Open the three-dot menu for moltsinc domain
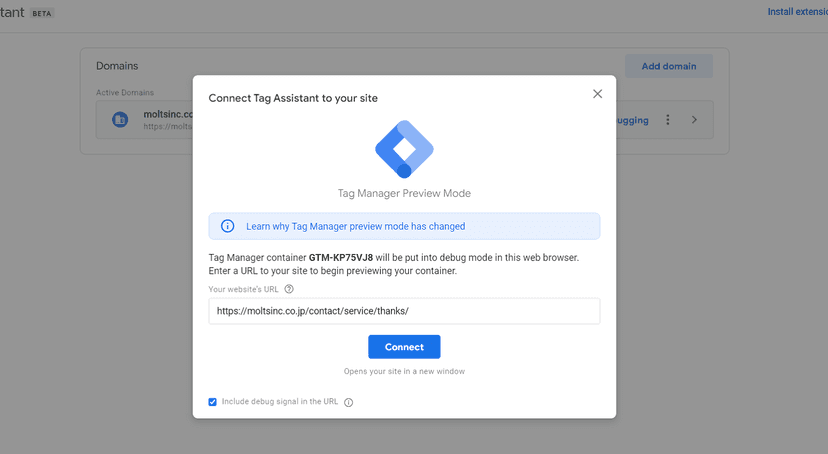Screen dimensions: 828x454 pyautogui.click(x=667, y=120)
